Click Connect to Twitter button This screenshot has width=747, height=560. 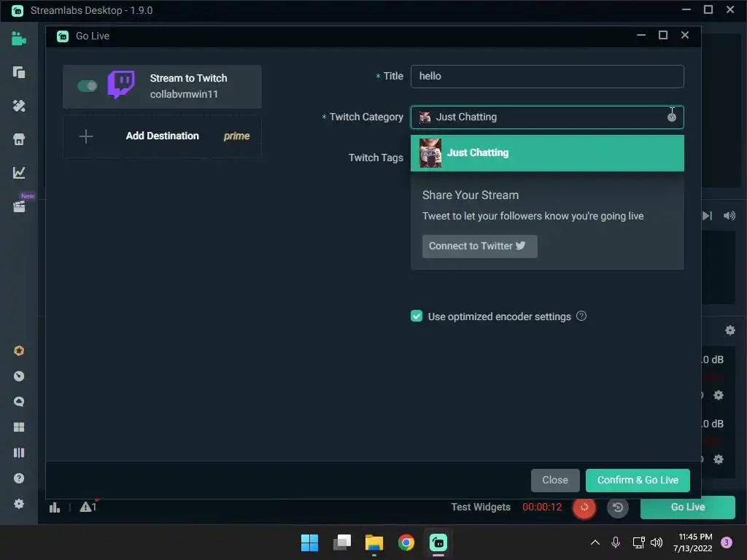pos(480,246)
